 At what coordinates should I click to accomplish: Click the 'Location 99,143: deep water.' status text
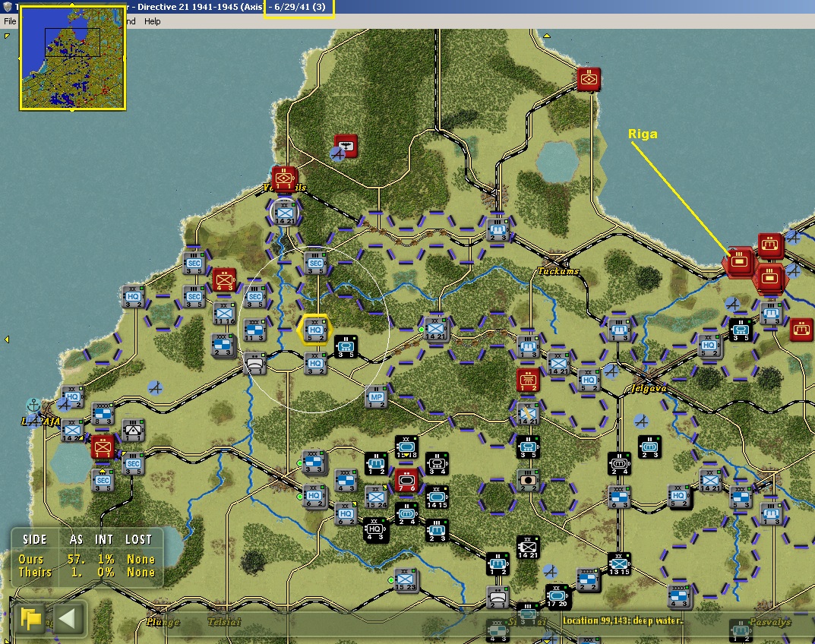[x=623, y=620]
